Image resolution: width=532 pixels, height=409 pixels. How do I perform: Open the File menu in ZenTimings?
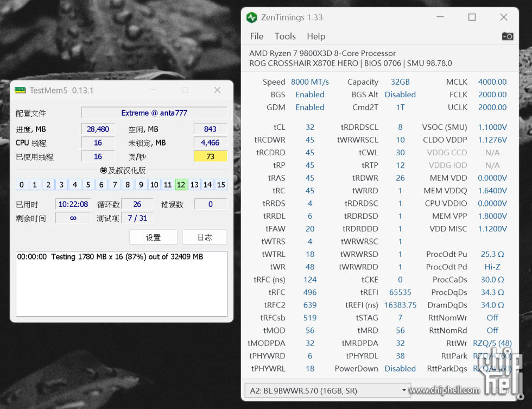[256, 36]
